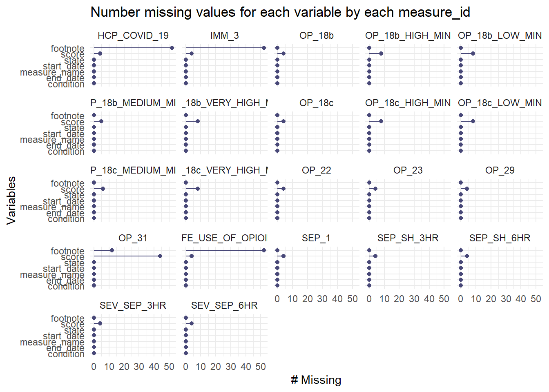Viewport: 549px width, 392px height.
Task: Click footnote data point in IMM_3 panel
Action: coord(264,48)
